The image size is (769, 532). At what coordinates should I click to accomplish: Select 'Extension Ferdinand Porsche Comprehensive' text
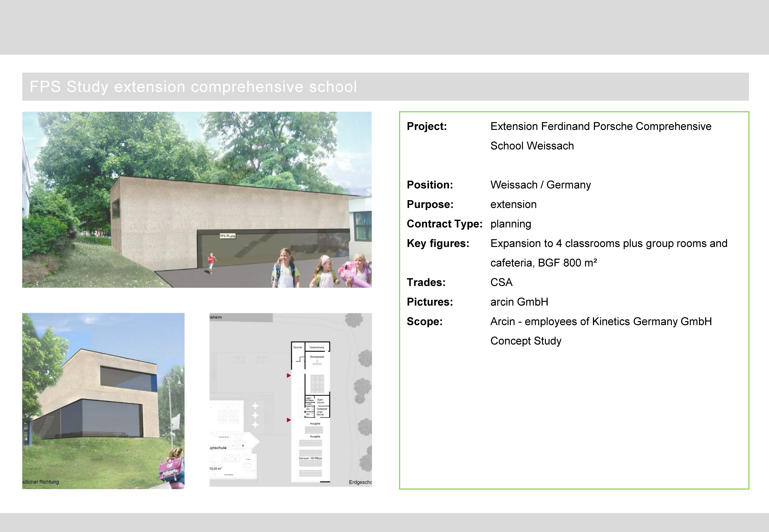pos(601,126)
